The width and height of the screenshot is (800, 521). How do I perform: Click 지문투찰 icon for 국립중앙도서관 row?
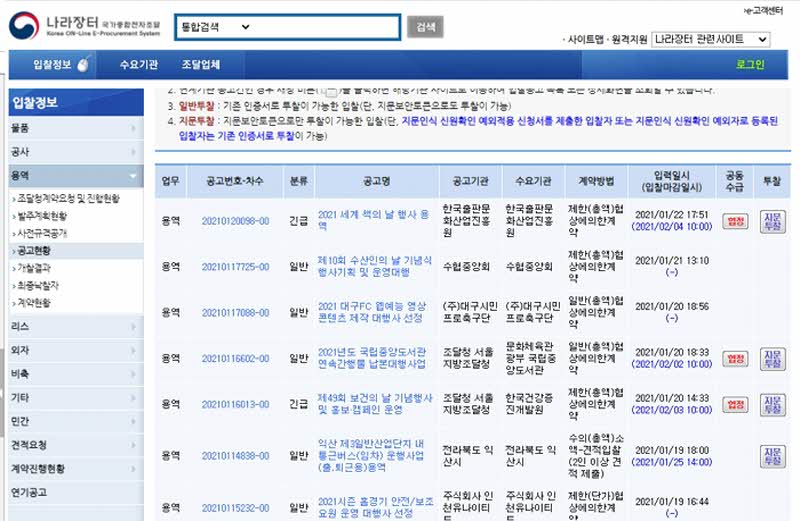(x=772, y=358)
